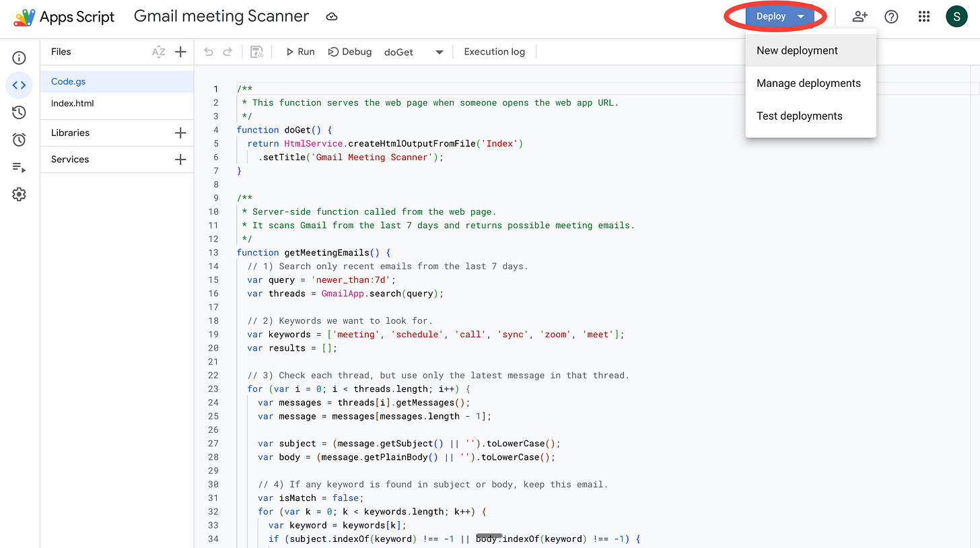Share project with add-person icon
Viewport: 980px width, 548px height.
pyautogui.click(x=860, y=17)
